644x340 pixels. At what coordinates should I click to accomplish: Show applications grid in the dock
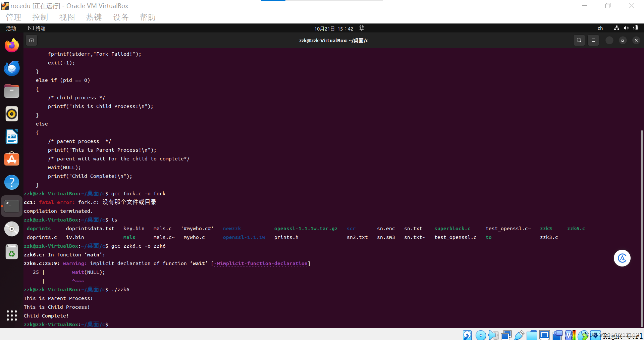[x=12, y=315]
